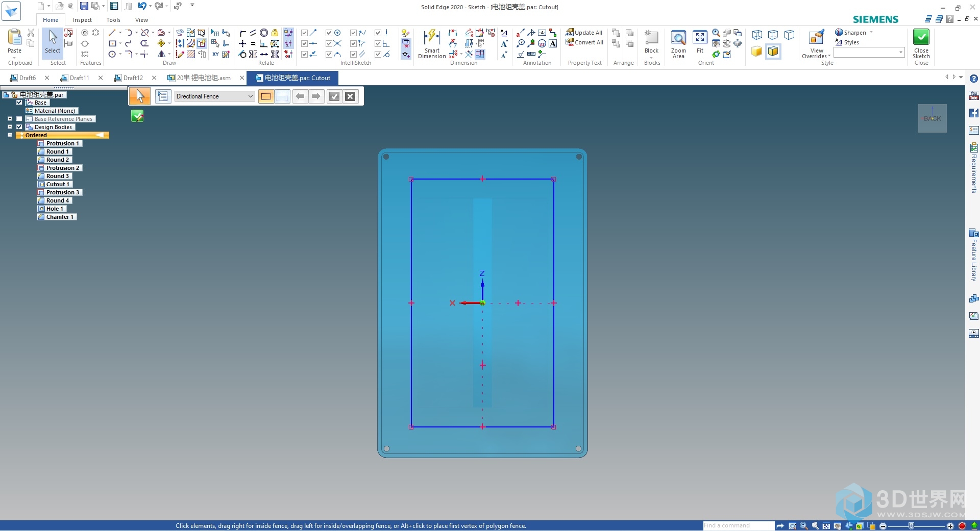The width and height of the screenshot is (980, 531).
Task: Click the Paste clipboard icon
Action: coord(15,37)
